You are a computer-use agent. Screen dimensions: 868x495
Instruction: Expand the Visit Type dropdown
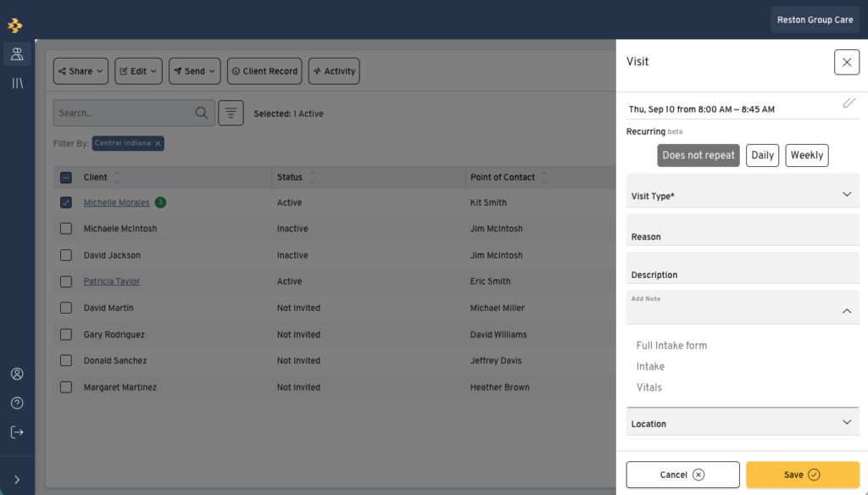(x=743, y=191)
